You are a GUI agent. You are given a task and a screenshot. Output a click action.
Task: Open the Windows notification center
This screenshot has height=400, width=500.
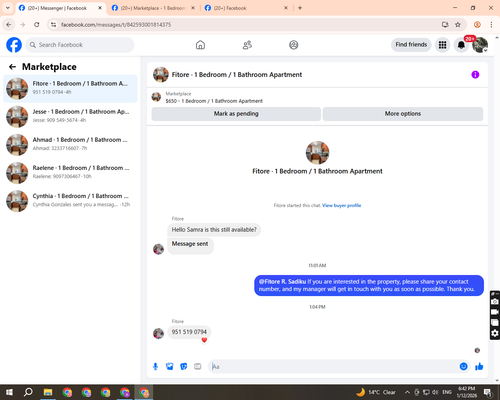(488, 392)
